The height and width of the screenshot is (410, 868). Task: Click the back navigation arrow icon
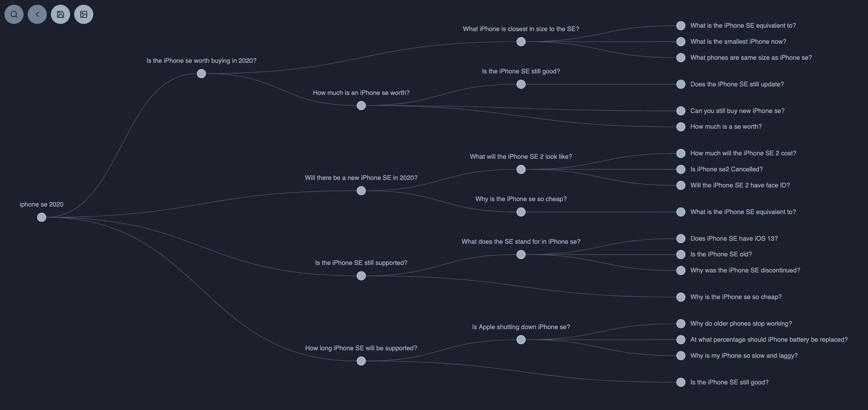point(37,14)
